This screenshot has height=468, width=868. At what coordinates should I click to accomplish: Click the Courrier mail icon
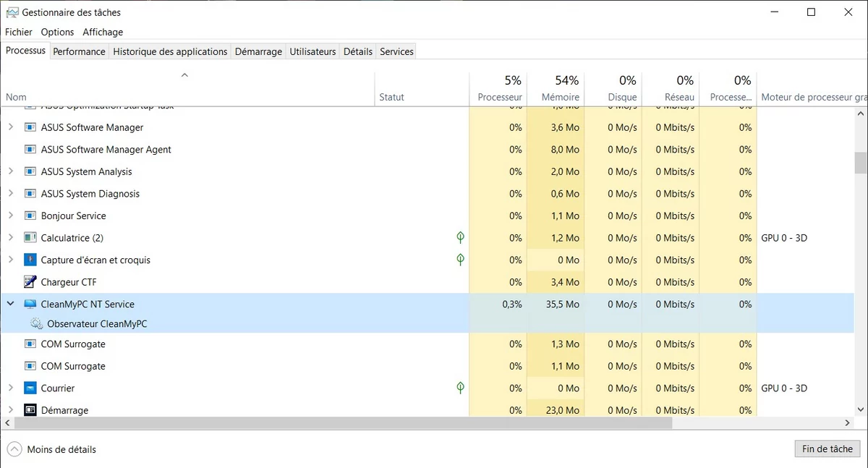click(30, 388)
